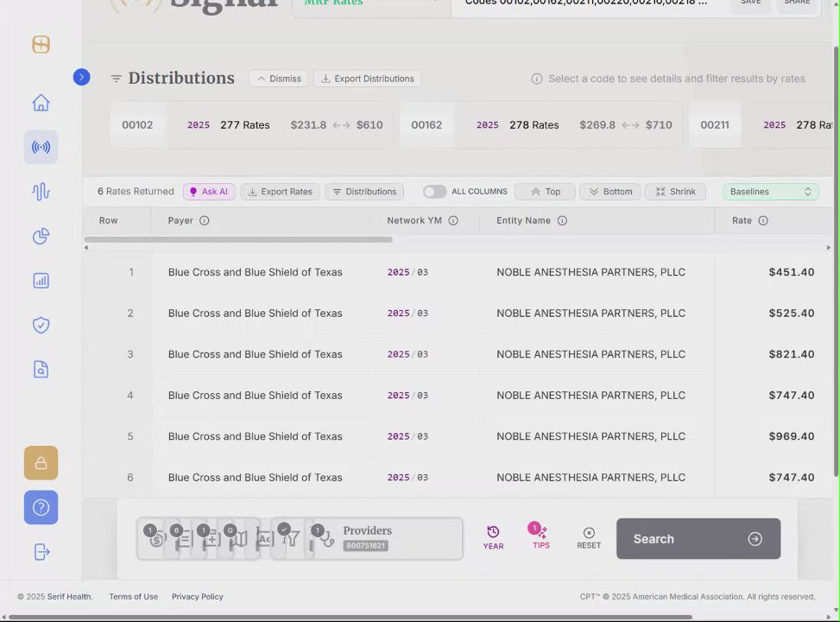The image size is (840, 622).
Task: Click the table scroll left arrow
Action: tap(86, 248)
